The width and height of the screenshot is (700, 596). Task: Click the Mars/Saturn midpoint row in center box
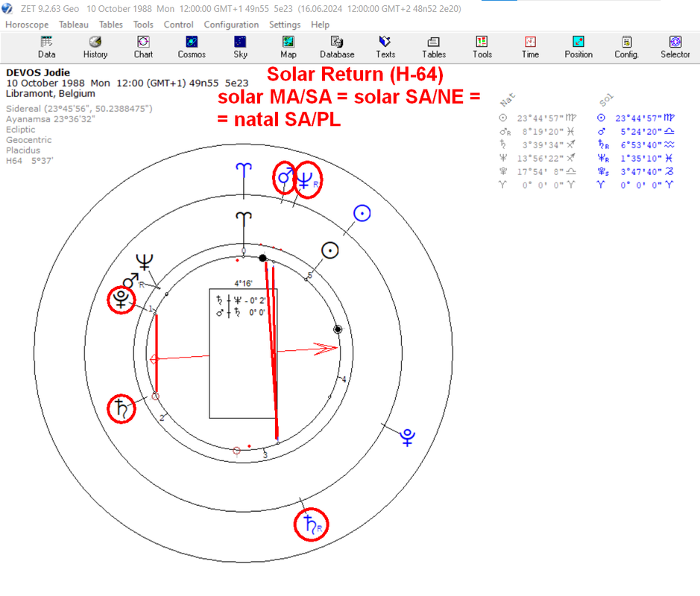(241, 312)
